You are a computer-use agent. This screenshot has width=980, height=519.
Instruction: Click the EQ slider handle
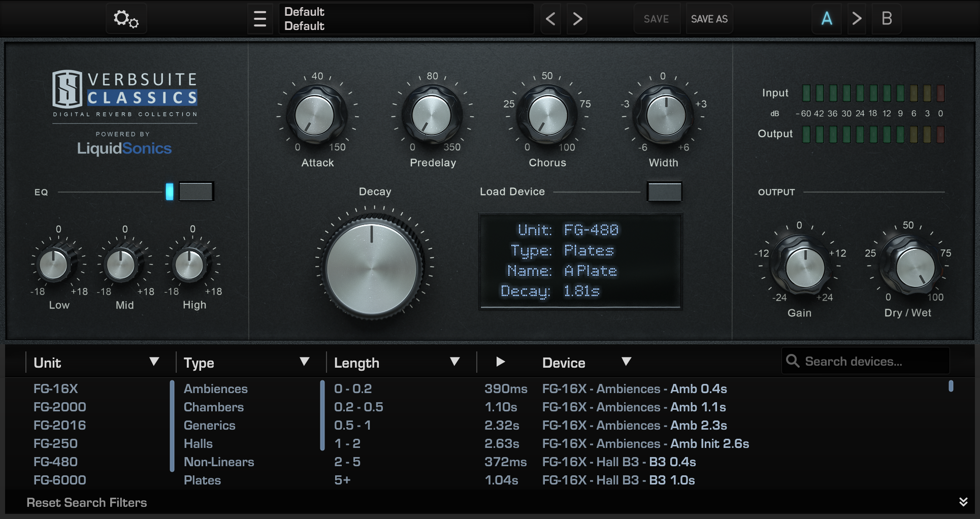(x=169, y=191)
